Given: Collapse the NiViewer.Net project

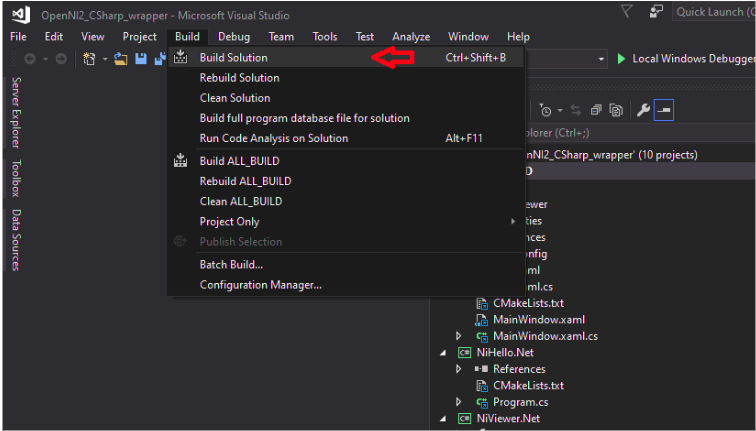Looking at the screenshot, I should tap(443, 419).
